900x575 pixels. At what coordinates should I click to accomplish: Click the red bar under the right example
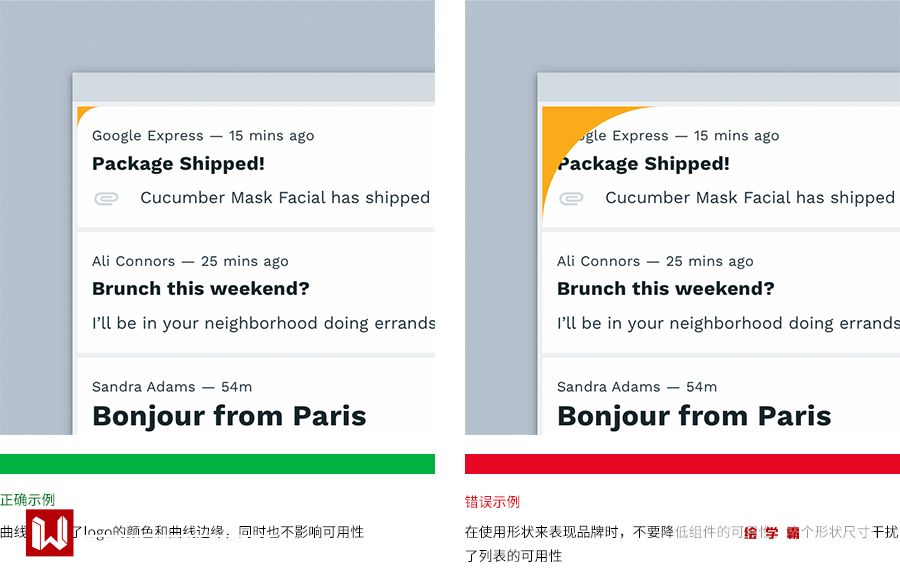[x=682, y=464]
